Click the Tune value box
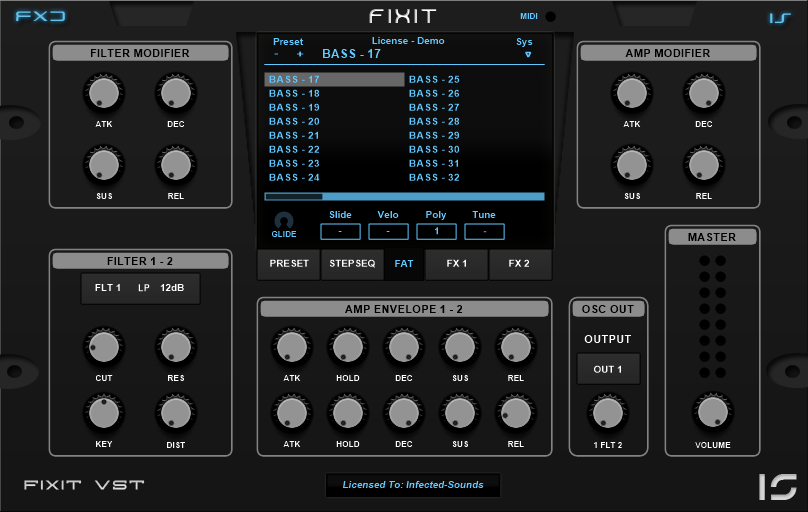Image resolution: width=808 pixels, height=512 pixels. [484, 232]
